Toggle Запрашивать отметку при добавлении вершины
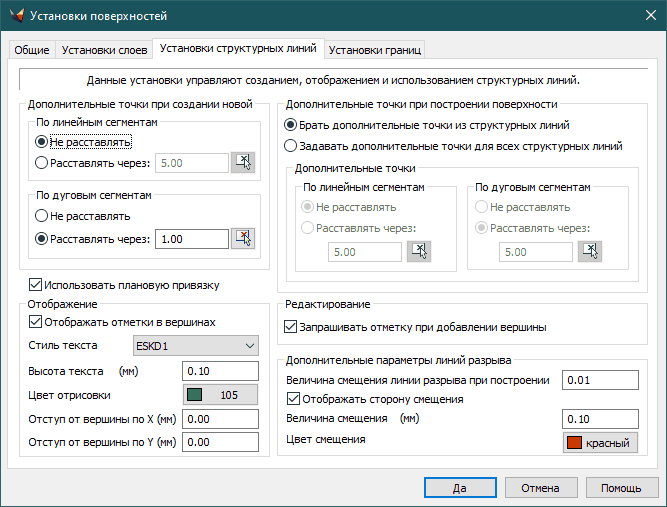The width and height of the screenshot is (667, 507). point(291,326)
